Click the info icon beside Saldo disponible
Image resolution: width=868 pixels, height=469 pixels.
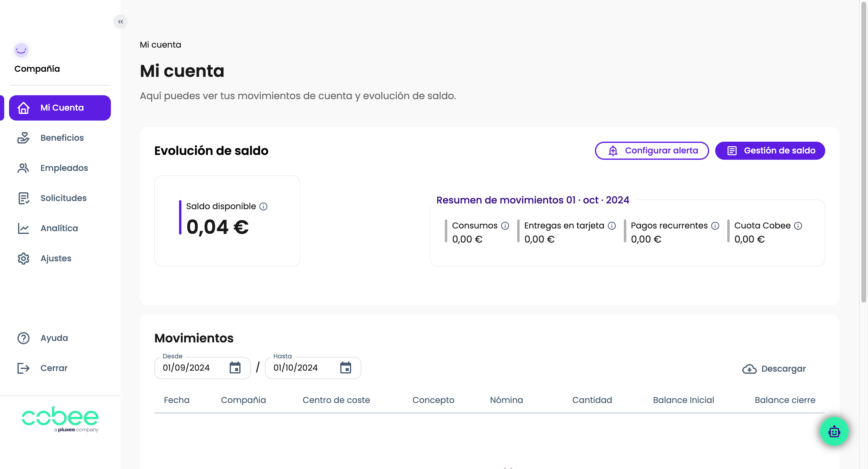pyautogui.click(x=263, y=206)
